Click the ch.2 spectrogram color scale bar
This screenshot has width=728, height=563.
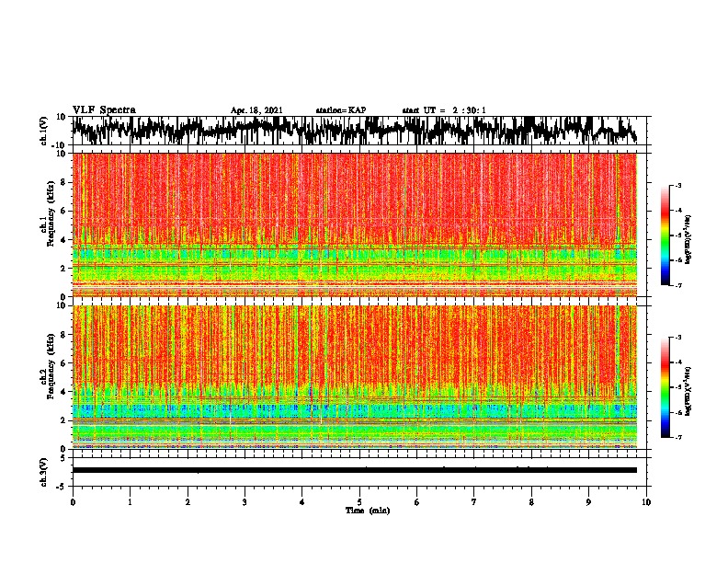pos(665,387)
